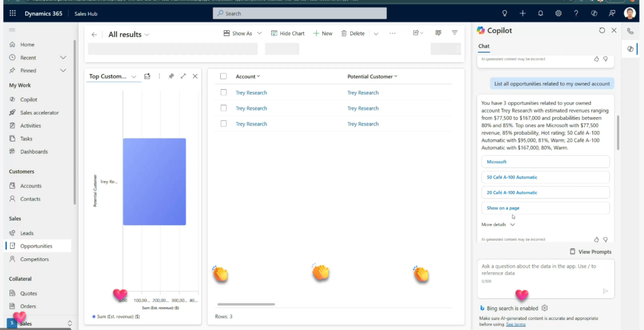Click the New button
Screen dimensions: 644x330
click(x=323, y=34)
